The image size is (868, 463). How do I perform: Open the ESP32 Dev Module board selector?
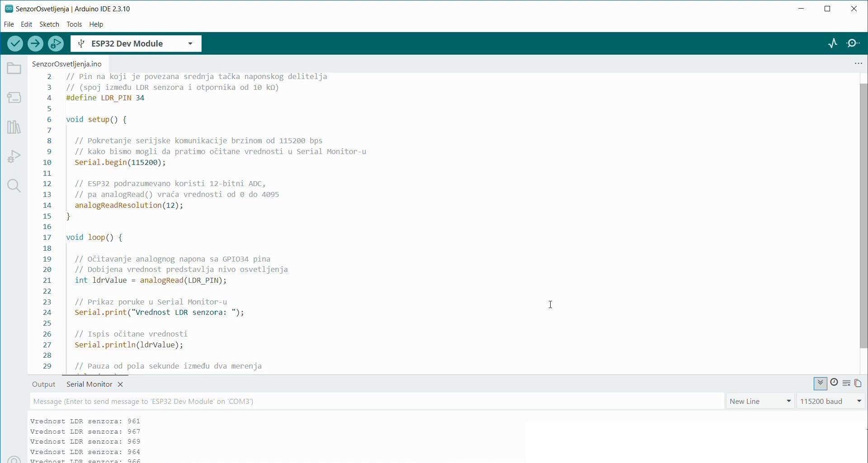pos(136,44)
